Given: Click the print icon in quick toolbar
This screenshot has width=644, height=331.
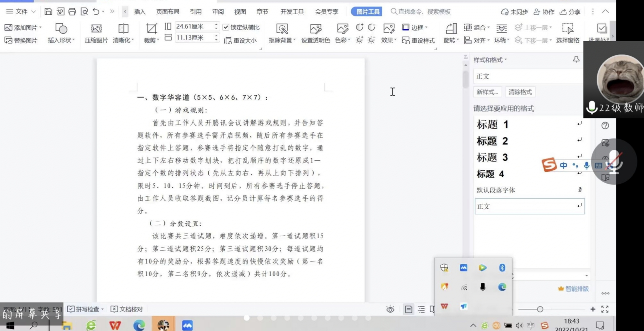Looking at the screenshot, I should (x=72, y=12).
